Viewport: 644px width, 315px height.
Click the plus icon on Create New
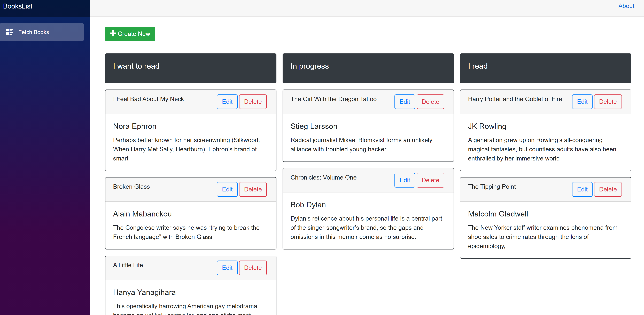click(113, 34)
